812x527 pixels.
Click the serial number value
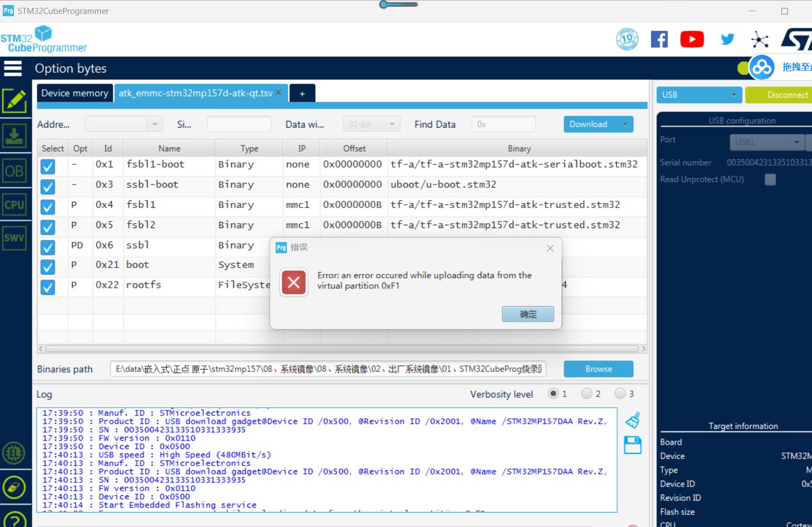(x=769, y=162)
